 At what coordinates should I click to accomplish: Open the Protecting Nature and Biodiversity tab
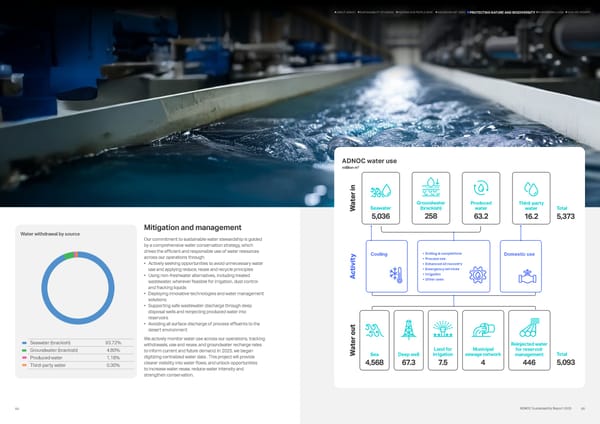tap(502, 12)
